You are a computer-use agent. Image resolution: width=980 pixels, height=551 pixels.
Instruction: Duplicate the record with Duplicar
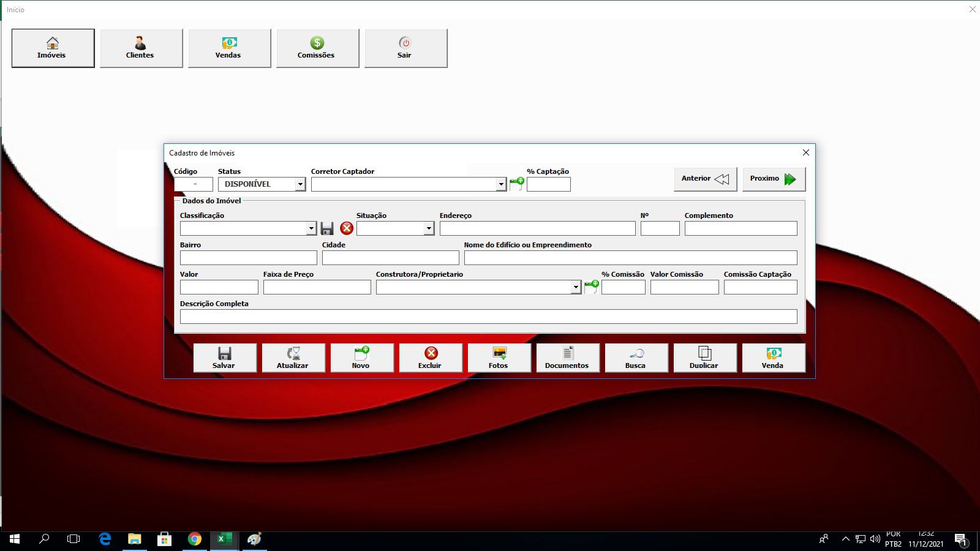pyautogui.click(x=704, y=358)
